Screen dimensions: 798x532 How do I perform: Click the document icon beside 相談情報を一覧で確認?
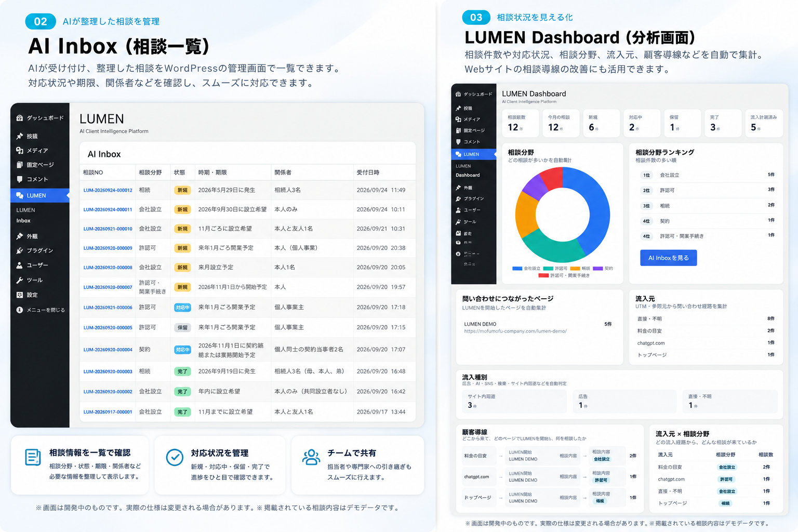pos(33,457)
